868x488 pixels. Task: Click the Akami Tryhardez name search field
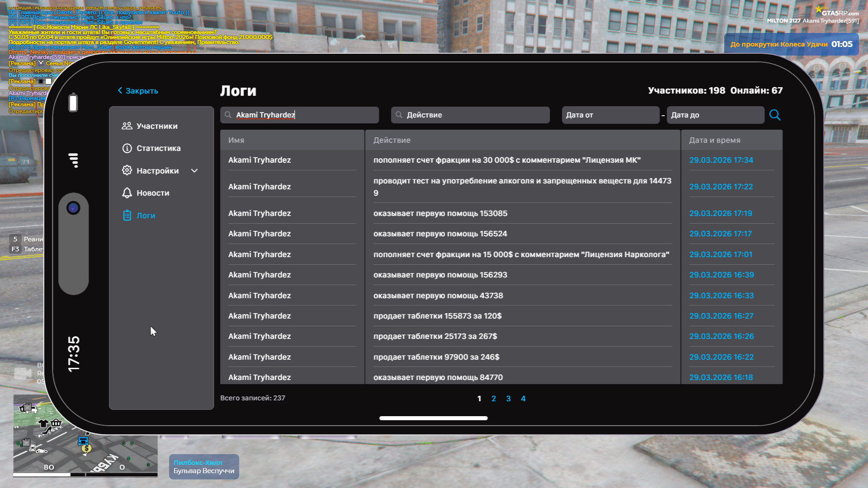[x=299, y=115]
